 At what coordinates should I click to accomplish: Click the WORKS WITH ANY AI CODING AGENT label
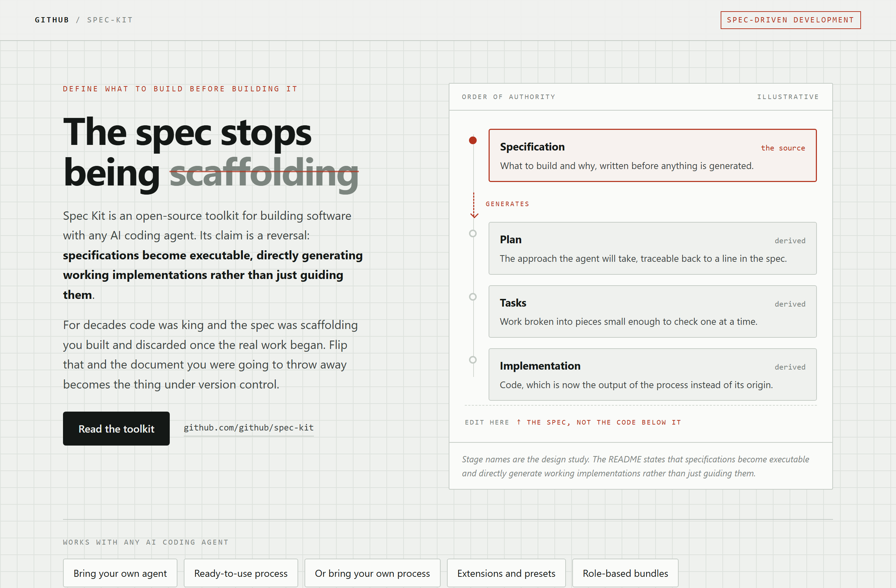click(x=145, y=542)
